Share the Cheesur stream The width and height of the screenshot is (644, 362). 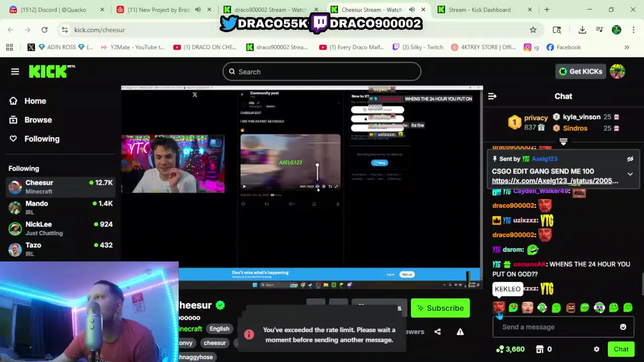437,332
